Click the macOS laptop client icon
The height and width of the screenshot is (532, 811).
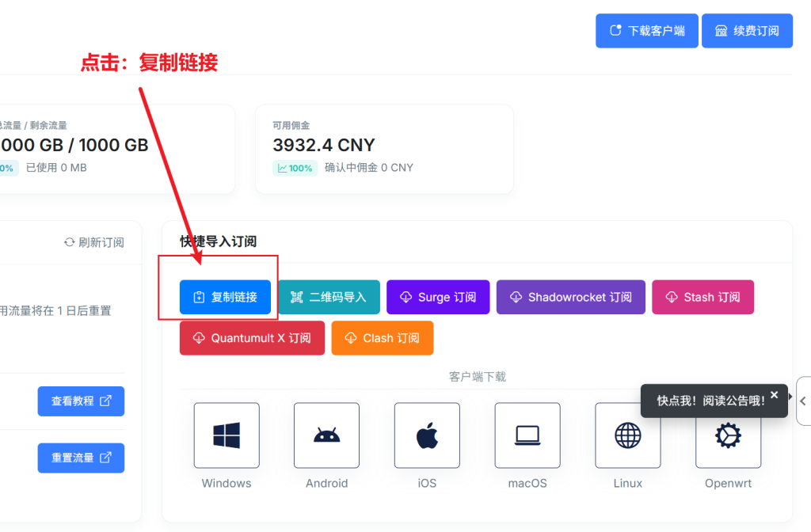click(527, 435)
